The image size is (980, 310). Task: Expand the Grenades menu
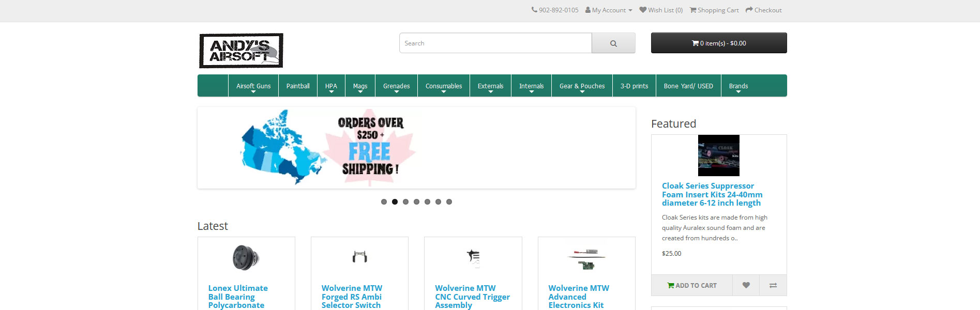click(396, 86)
